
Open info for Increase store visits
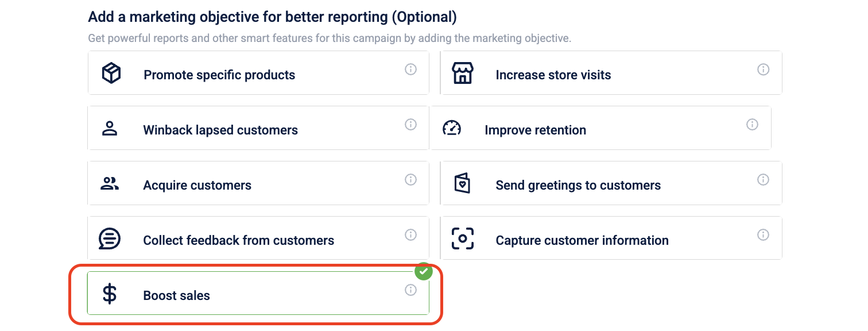[763, 70]
